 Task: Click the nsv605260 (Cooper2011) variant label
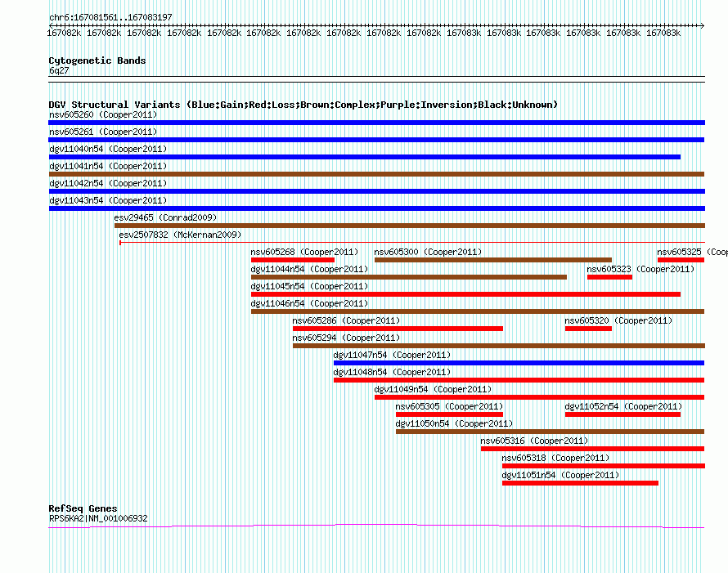103,114
